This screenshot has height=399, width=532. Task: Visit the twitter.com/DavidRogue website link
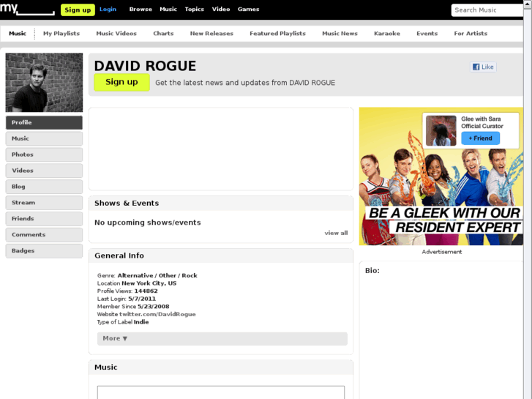tap(157, 314)
